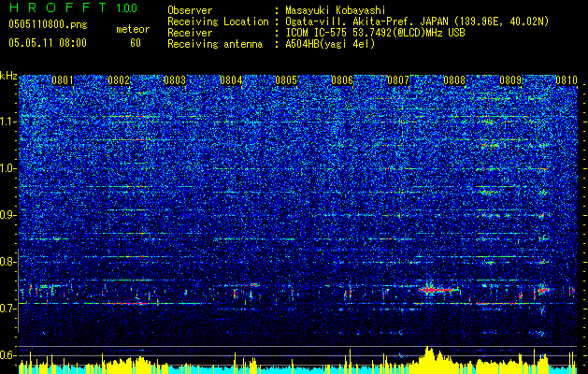Click the 0804 time marker

(x=231, y=80)
